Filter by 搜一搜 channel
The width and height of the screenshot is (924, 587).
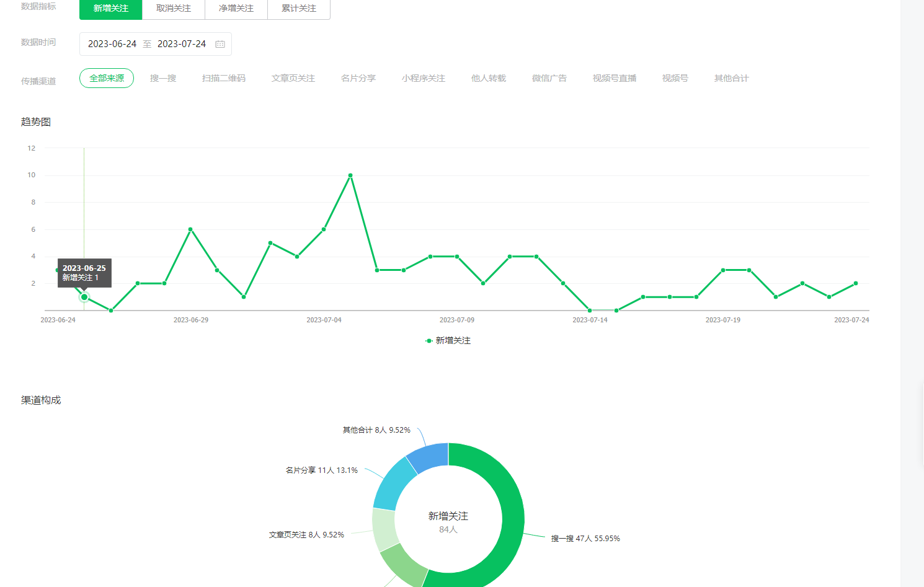[x=163, y=78]
